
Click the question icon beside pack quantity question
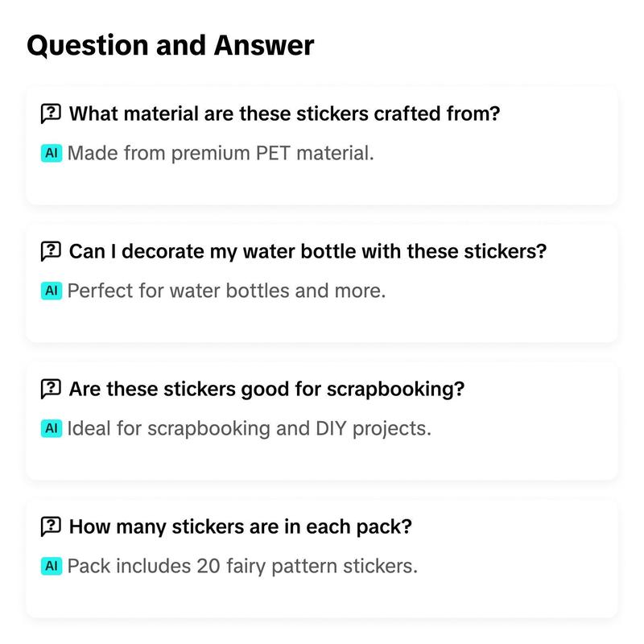51,526
